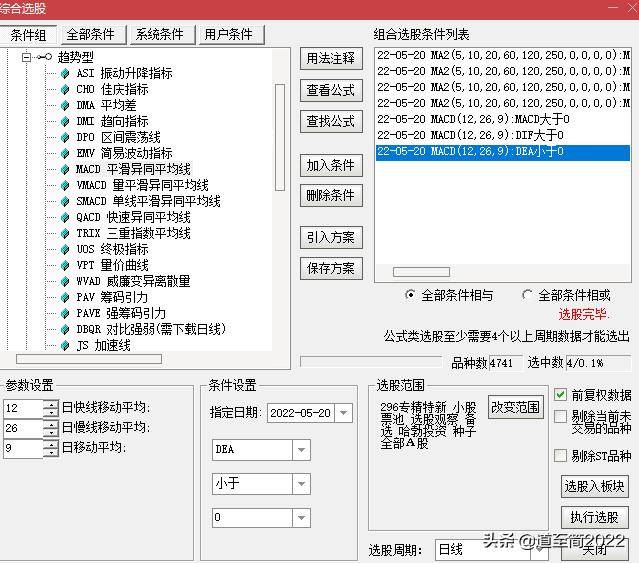
Task: Click the 用法注释 button
Action: click(331, 59)
